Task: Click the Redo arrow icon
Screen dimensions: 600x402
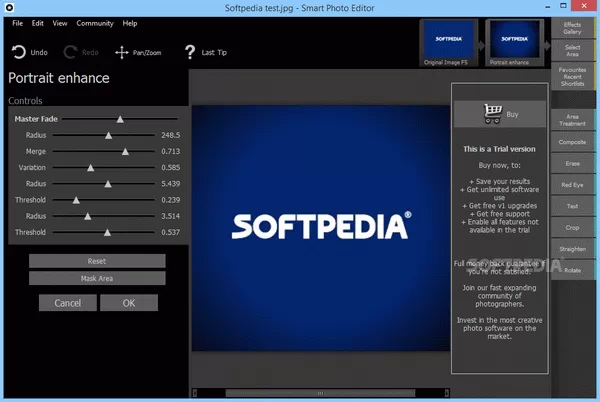Action: coord(71,51)
